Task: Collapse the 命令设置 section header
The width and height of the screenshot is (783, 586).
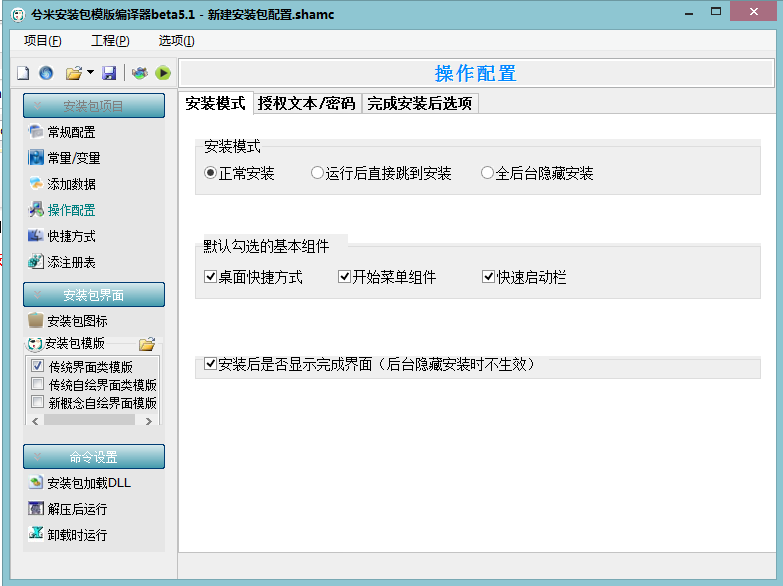Action: click(x=94, y=457)
